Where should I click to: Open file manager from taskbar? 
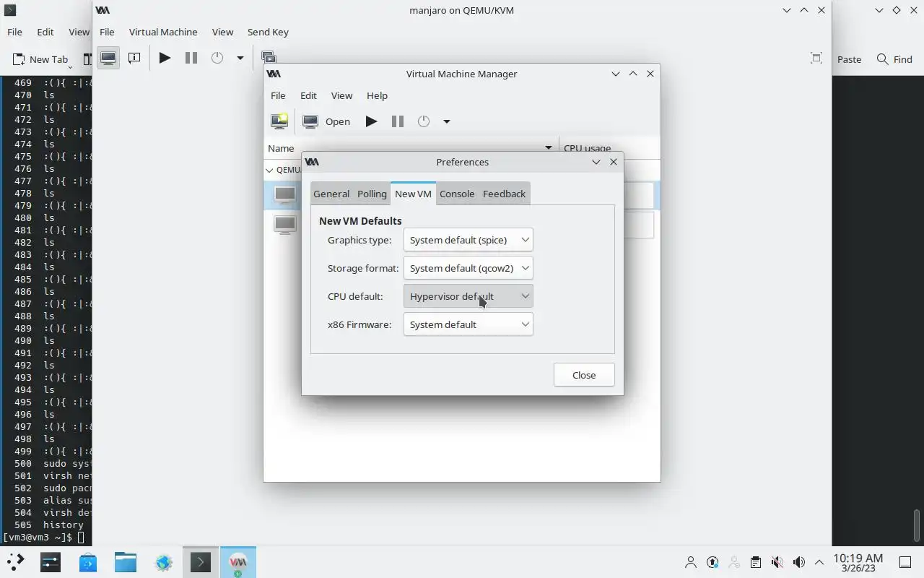click(126, 562)
